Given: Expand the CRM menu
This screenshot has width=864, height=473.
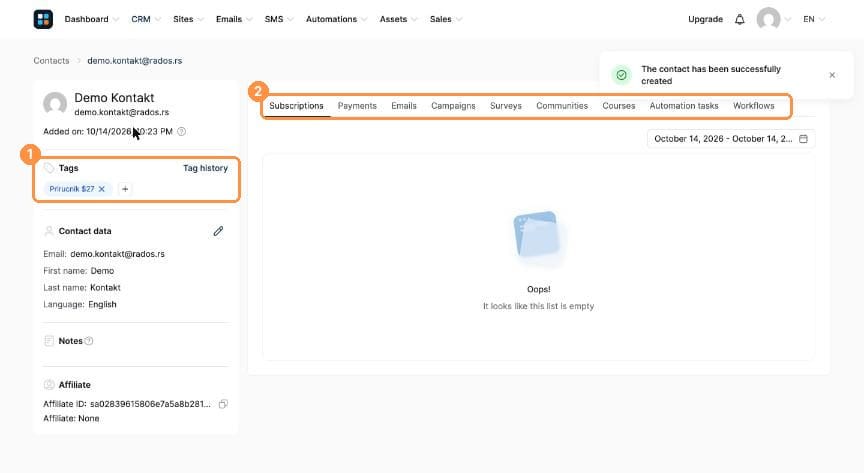Looking at the screenshot, I should point(145,19).
